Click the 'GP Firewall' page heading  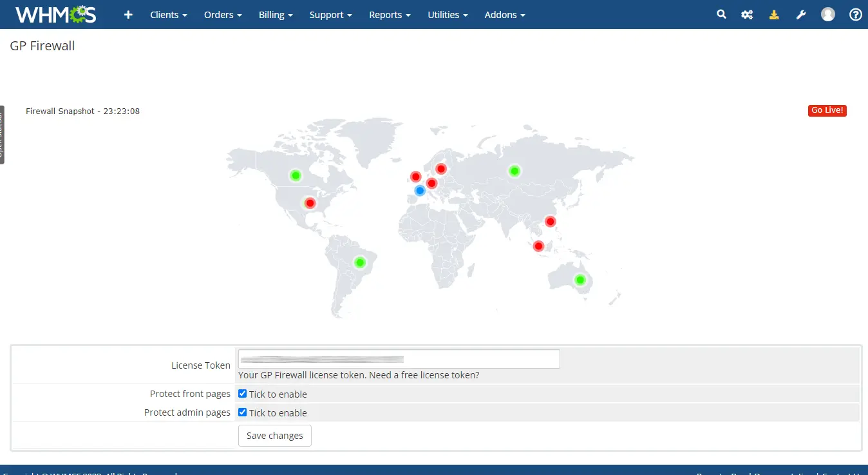pyautogui.click(x=42, y=46)
